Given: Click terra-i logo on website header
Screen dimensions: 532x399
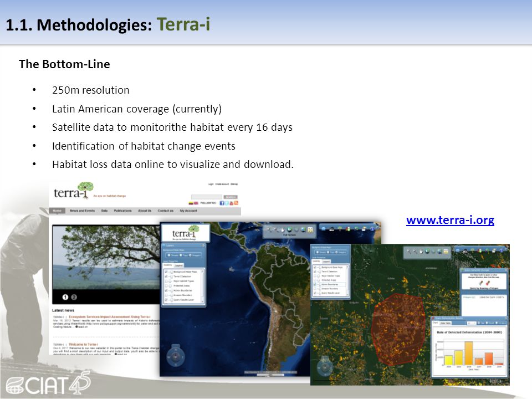Looking at the screenshot, I should point(74,191).
